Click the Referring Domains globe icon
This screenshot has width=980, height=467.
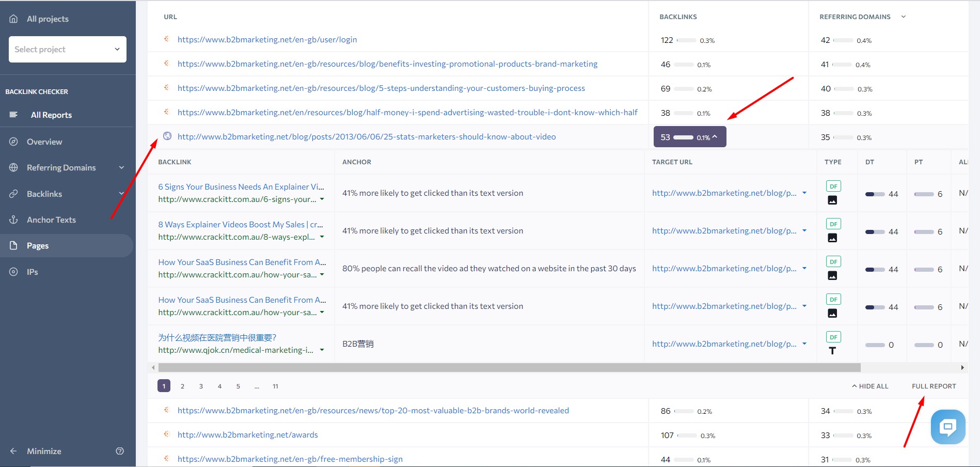tap(13, 167)
